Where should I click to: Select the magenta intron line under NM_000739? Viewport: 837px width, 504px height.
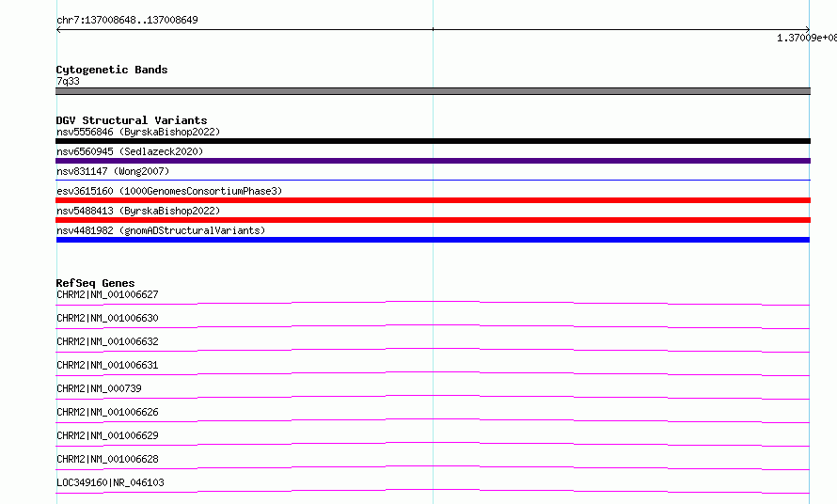click(x=433, y=397)
